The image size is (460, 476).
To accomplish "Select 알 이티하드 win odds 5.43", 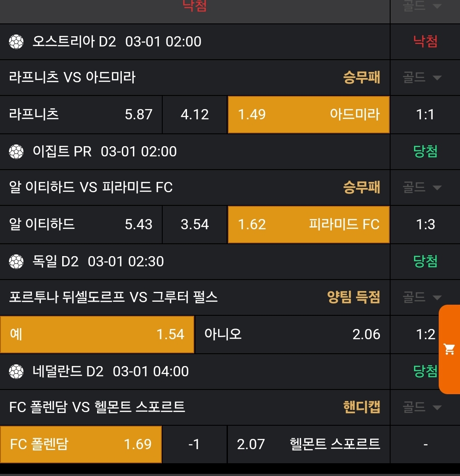I will (81, 225).
